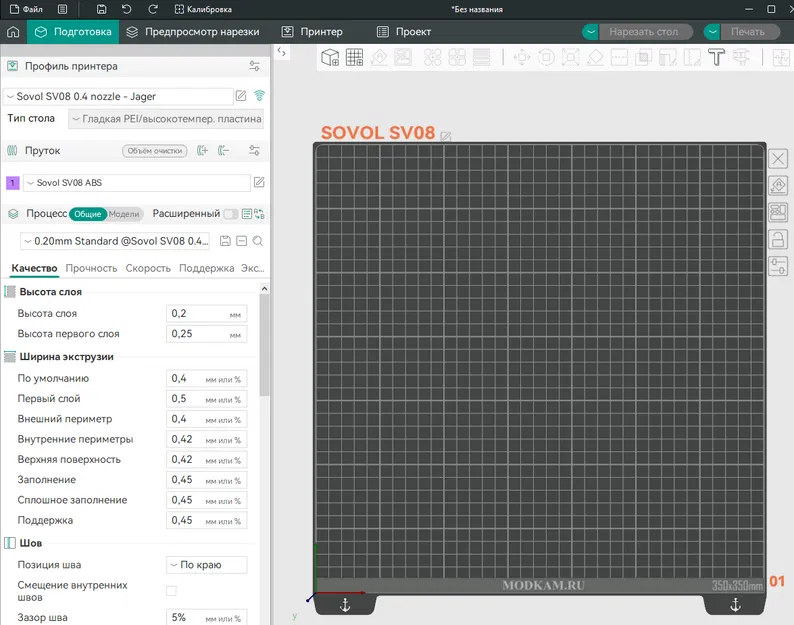Image resolution: width=794 pixels, height=625 pixels.
Task: Click Arrange all objects toolbar icon
Action: point(403,57)
